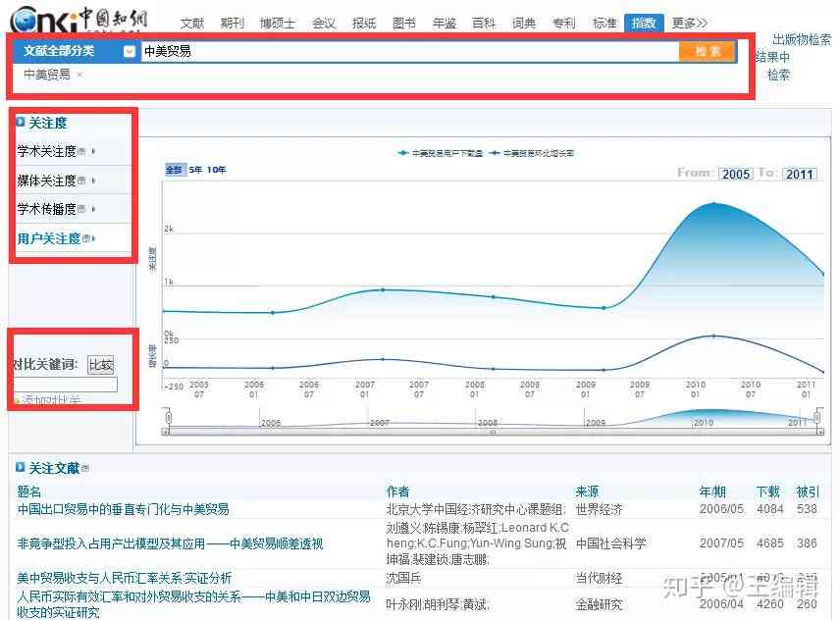
Task: Click the info icon beside 媒体关注度
Action: click(81, 181)
